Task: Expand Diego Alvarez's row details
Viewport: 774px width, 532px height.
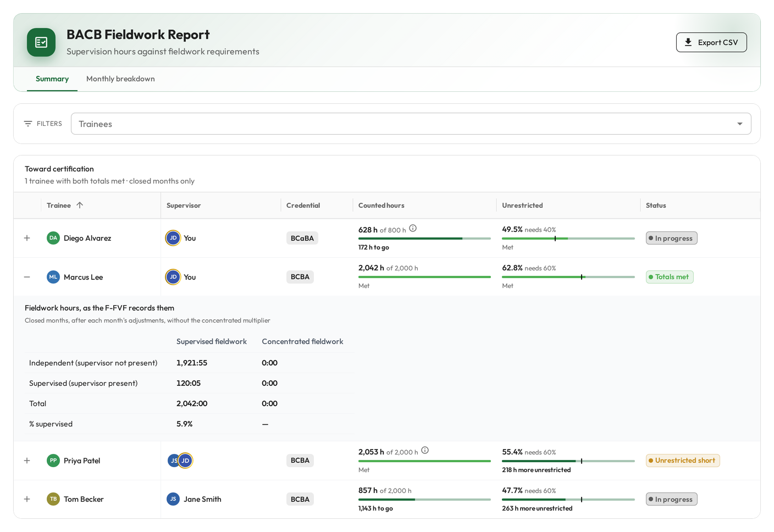Action: [27, 238]
